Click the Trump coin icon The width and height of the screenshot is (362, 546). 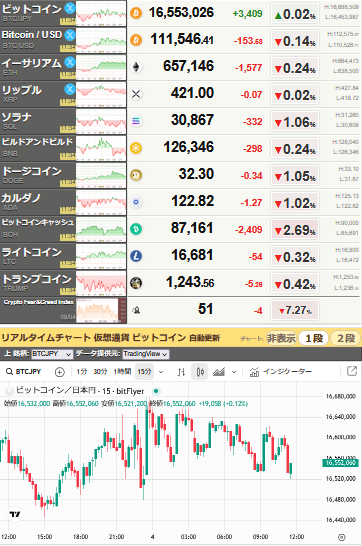(x=136, y=283)
